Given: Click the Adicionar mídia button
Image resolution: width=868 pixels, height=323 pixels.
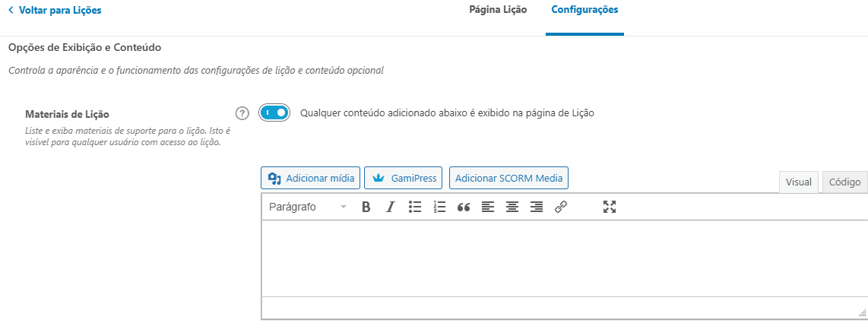Looking at the screenshot, I should click(x=311, y=178).
